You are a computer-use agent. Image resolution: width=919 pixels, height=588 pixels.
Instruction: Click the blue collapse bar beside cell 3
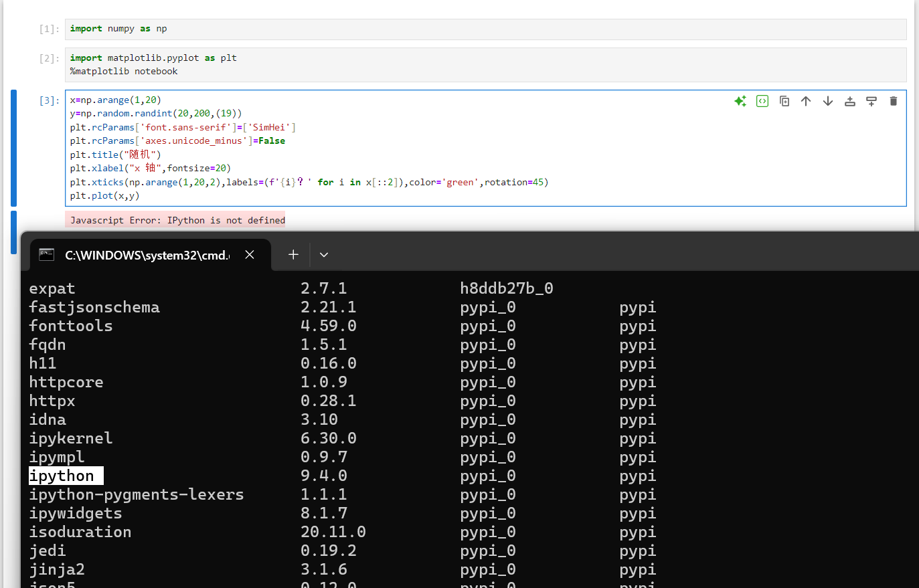point(13,148)
